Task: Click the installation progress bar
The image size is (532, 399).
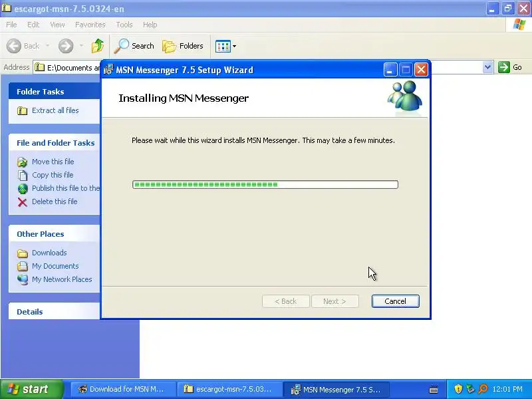Action: coord(265,185)
